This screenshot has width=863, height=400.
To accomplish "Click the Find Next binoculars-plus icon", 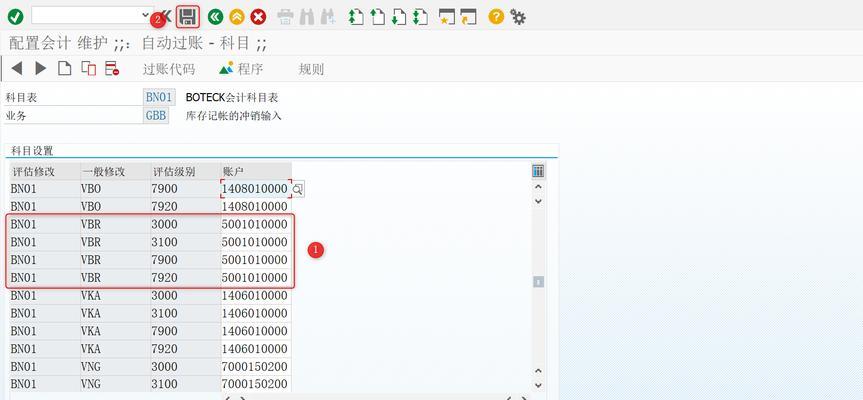I will (x=328, y=17).
